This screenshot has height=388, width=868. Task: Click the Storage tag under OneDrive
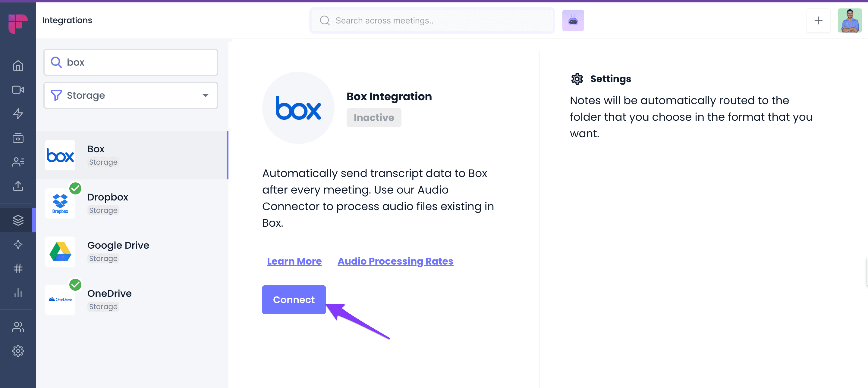pyautogui.click(x=103, y=306)
